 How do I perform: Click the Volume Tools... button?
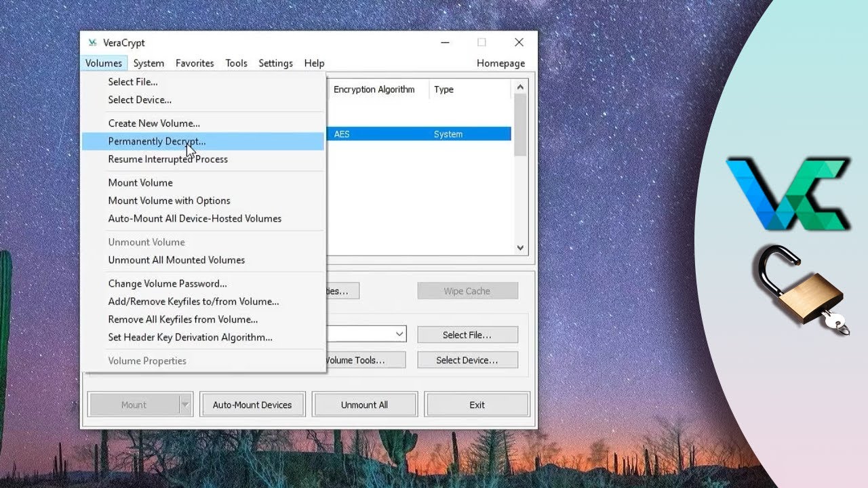tap(366, 360)
